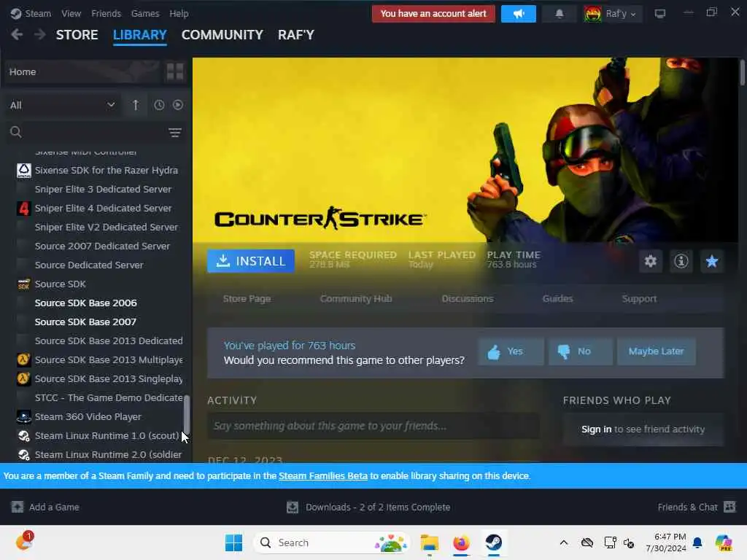
Task: Switch to the collections grid view icon
Action: click(x=175, y=71)
